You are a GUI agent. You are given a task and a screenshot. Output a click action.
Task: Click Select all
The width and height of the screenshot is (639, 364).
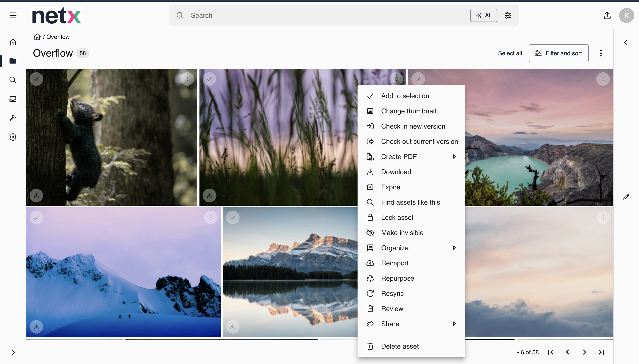(510, 53)
